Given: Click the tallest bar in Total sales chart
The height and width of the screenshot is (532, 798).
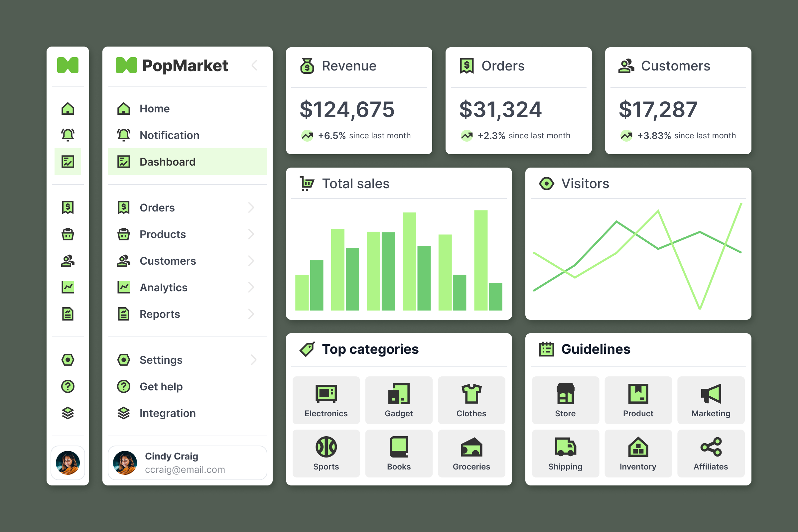Looking at the screenshot, I should point(480,260).
